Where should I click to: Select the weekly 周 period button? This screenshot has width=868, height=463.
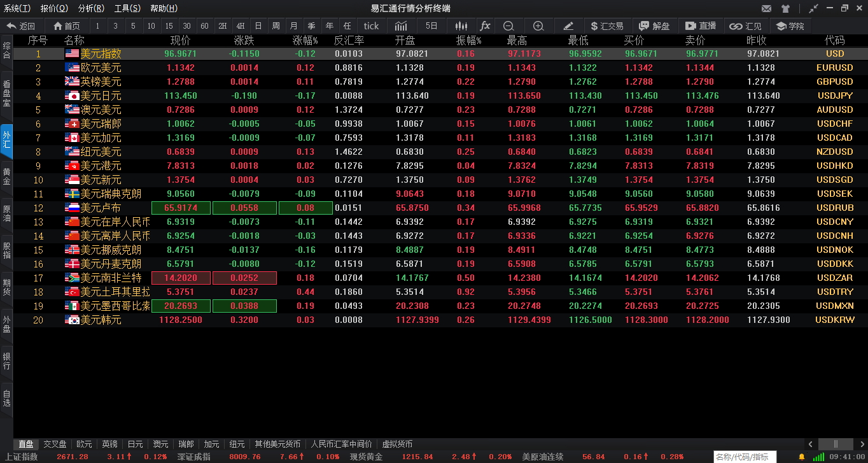pyautogui.click(x=276, y=26)
